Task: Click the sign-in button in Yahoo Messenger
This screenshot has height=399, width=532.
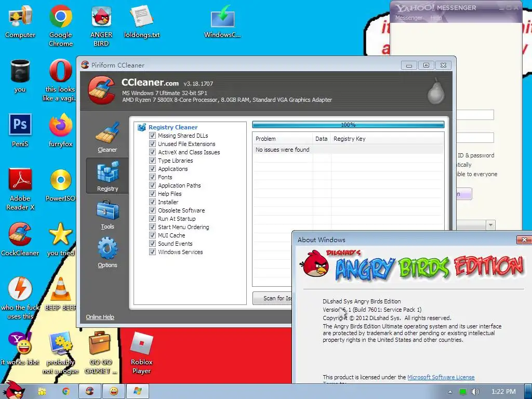Action: click(464, 194)
